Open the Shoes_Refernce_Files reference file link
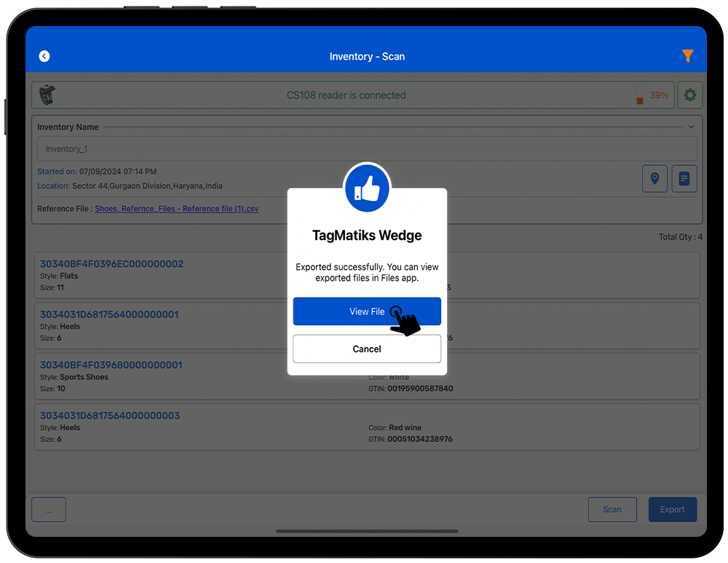This screenshot has height=563, width=728. click(x=176, y=209)
